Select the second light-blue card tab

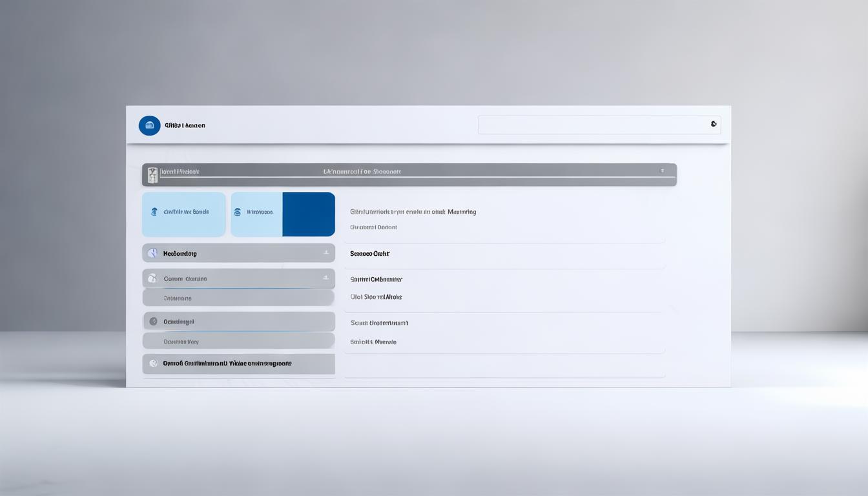point(257,214)
